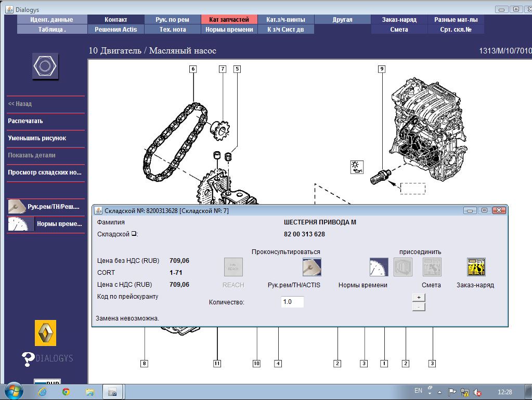This screenshot has width=532, height=400.
Task: Open the Решения Actis tab
Action: 115,30
